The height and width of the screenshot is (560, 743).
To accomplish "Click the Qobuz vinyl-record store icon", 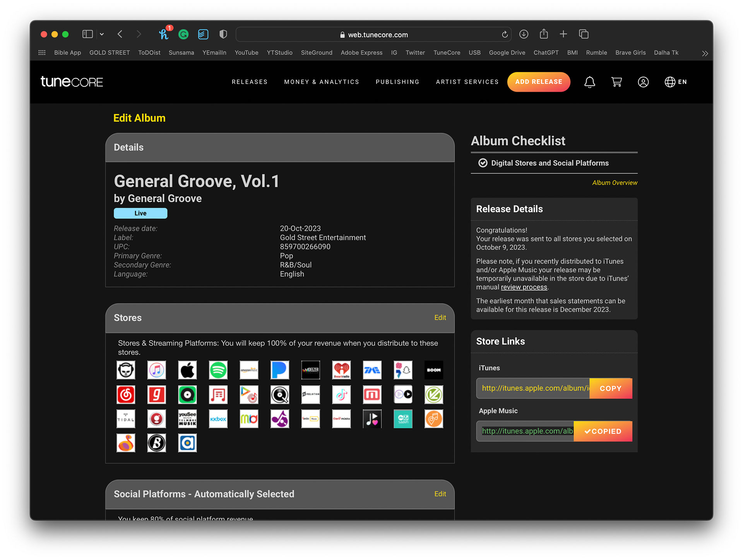I will click(x=280, y=395).
